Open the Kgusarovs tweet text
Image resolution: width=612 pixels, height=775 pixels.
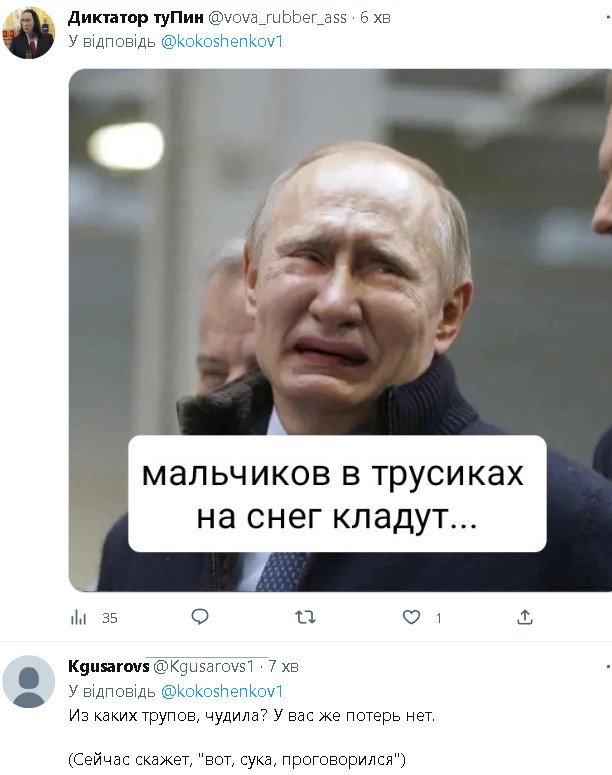pos(252,737)
